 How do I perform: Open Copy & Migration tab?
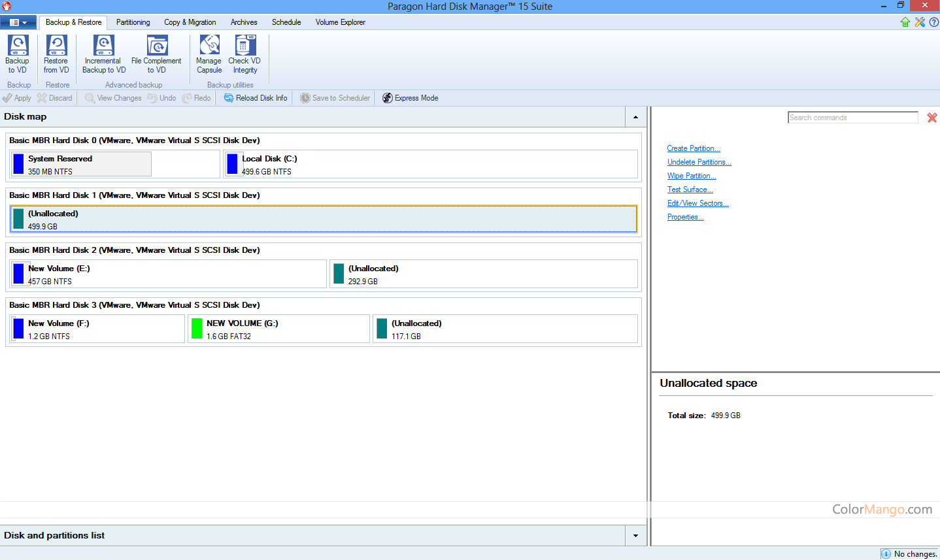tap(190, 22)
